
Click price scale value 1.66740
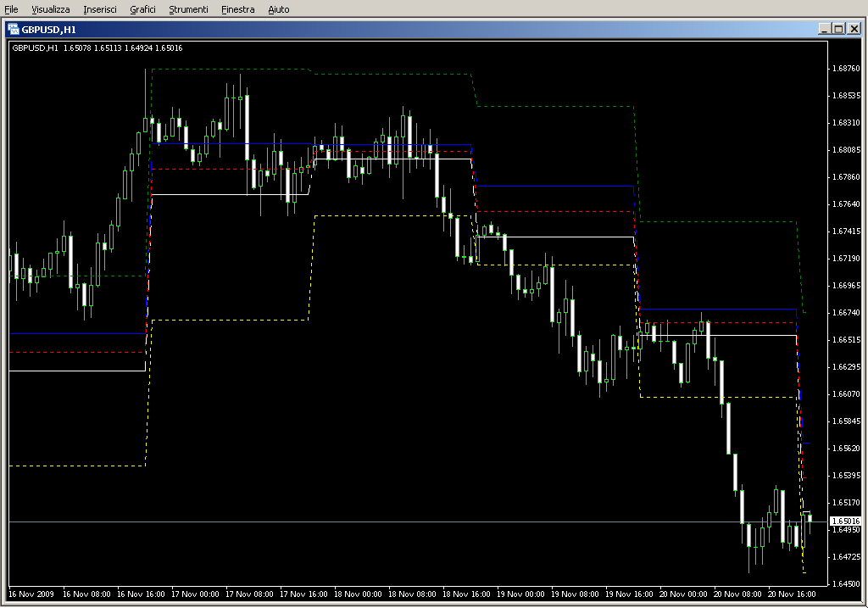[846, 313]
